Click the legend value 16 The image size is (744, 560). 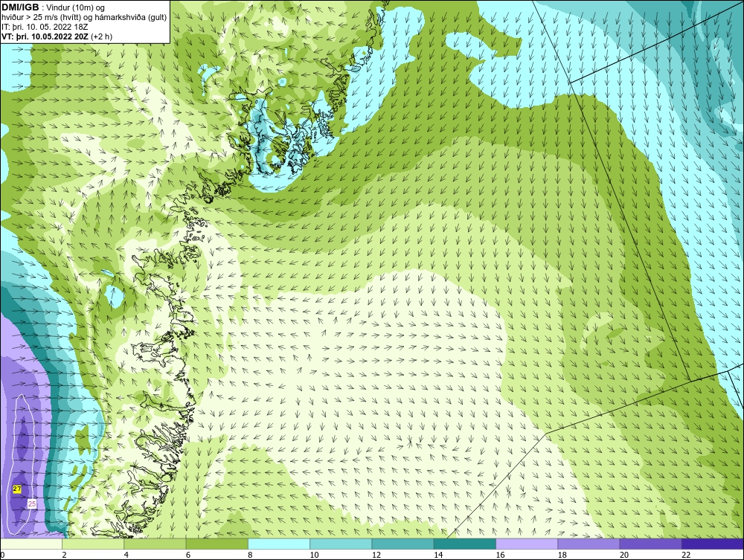[x=500, y=556]
